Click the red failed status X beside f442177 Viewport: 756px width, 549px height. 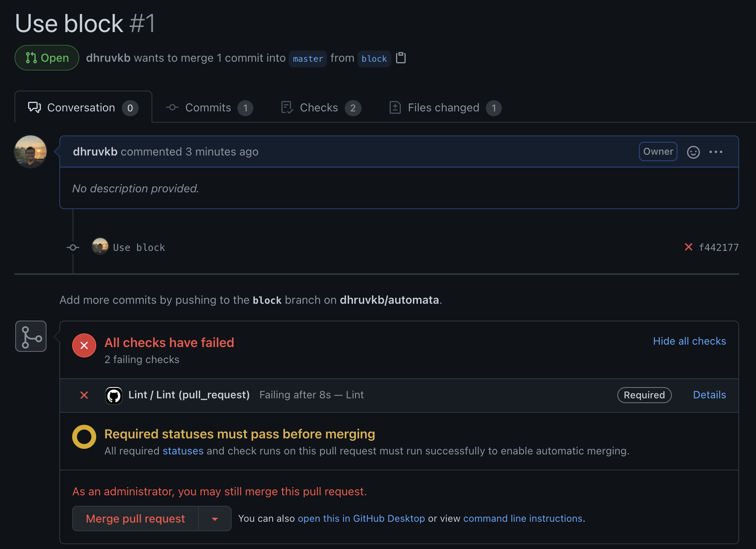pyautogui.click(x=688, y=247)
